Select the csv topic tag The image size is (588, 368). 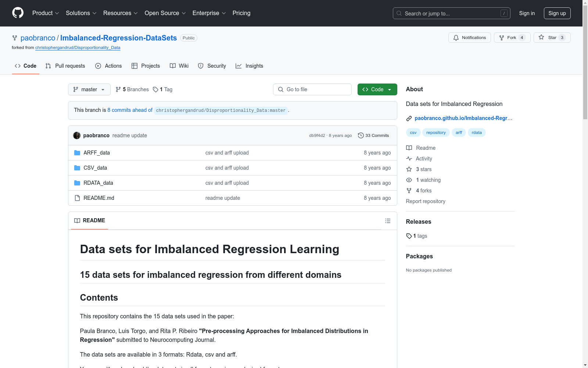[413, 132]
